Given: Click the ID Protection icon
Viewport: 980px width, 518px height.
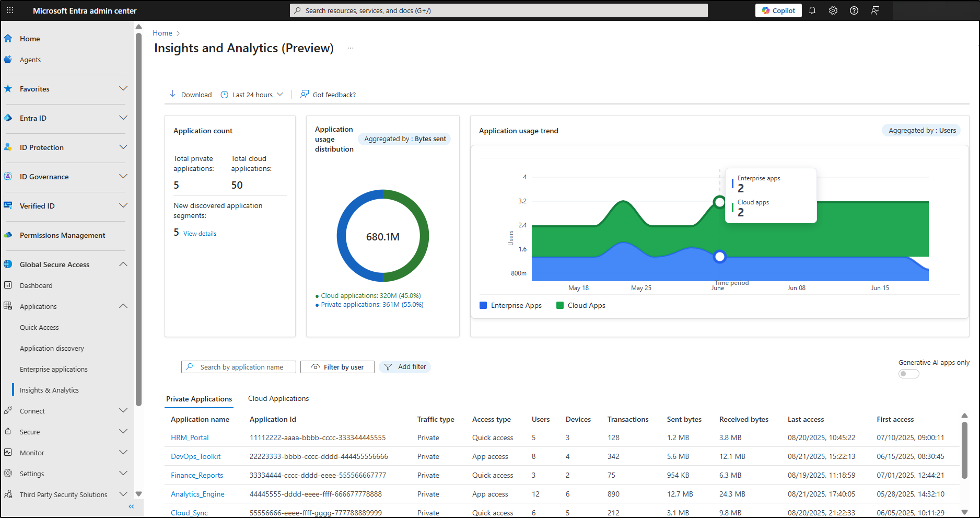Looking at the screenshot, I should click(x=8, y=147).
